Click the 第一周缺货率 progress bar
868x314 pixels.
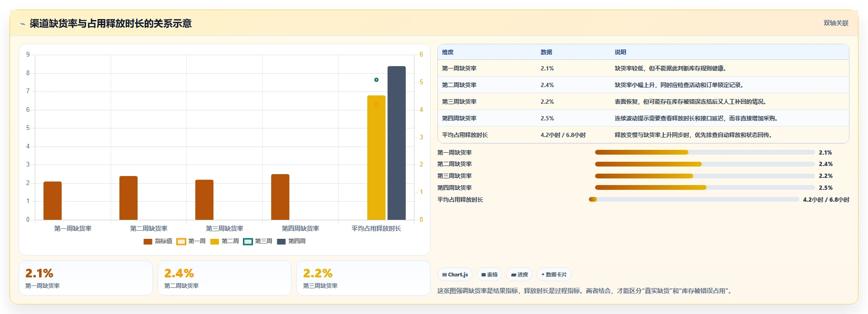(x=705, y=152)
